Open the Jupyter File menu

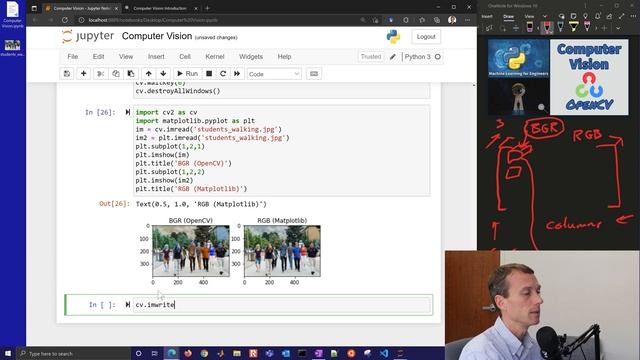pyautogui.click(x=73, y=57)
